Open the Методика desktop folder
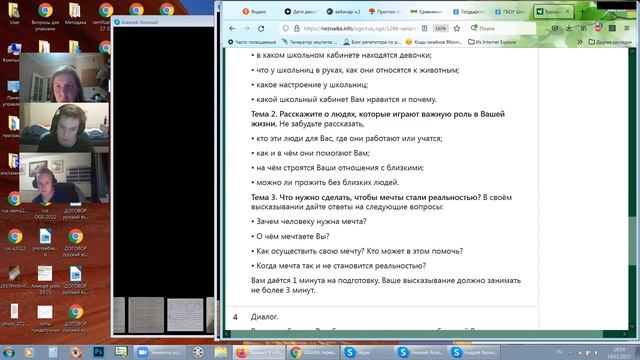This screenshot has height=360, width=640. tap(75, 13)
